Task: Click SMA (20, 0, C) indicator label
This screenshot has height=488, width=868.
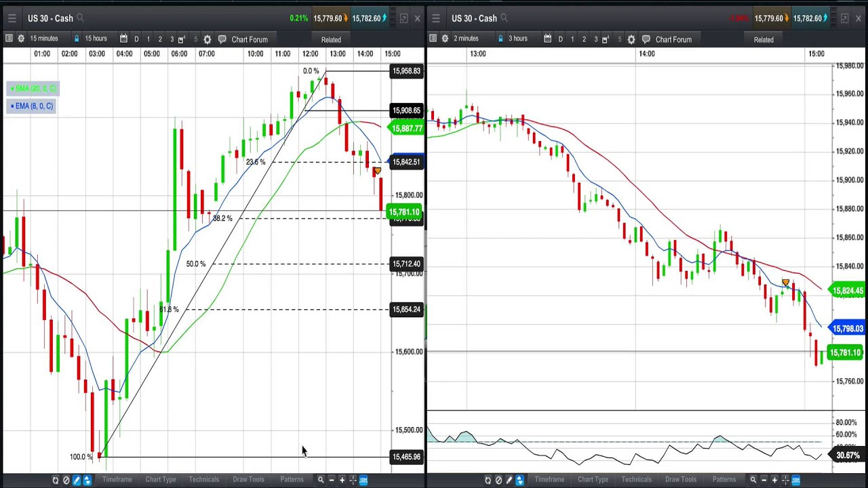Action: click(x=33, y=88)
